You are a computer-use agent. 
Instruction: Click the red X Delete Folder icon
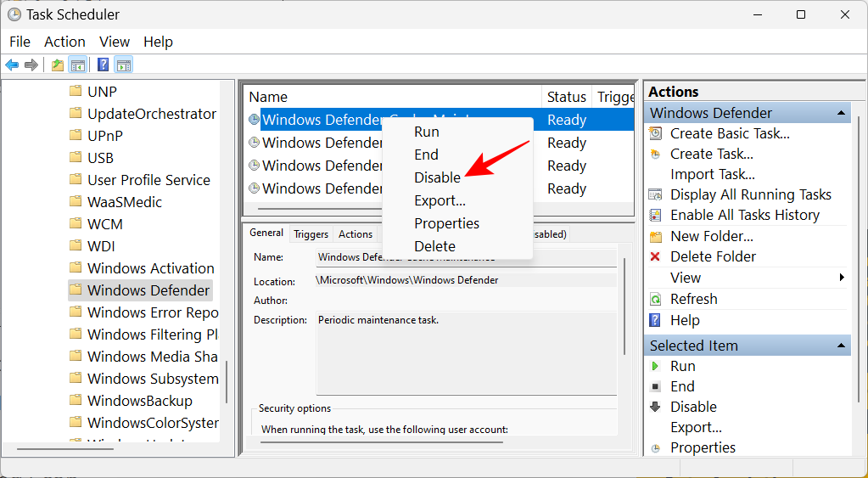click(x=655, y=256)
